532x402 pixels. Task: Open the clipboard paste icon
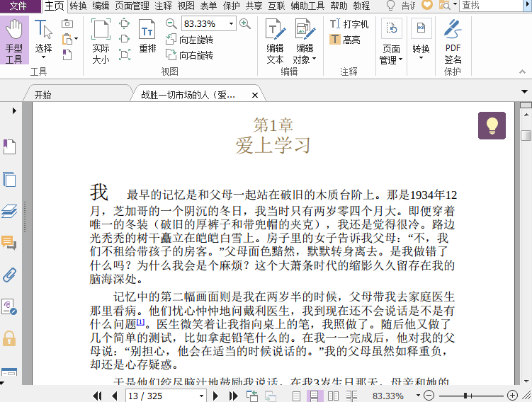click(68, 39)
